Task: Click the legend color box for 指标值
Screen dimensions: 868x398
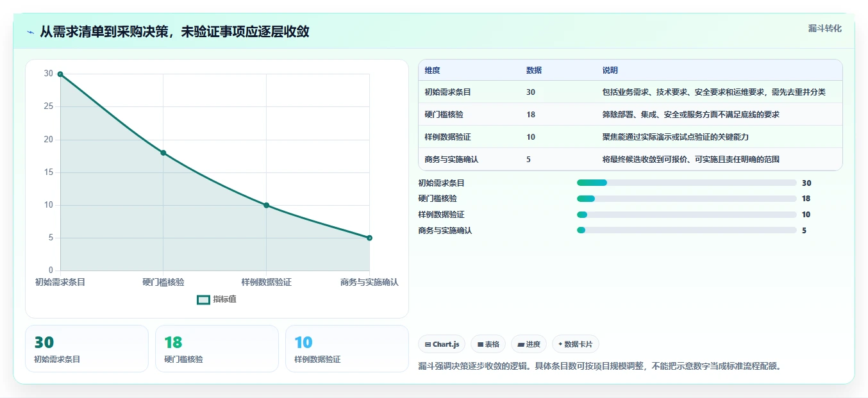Action: 203,299
